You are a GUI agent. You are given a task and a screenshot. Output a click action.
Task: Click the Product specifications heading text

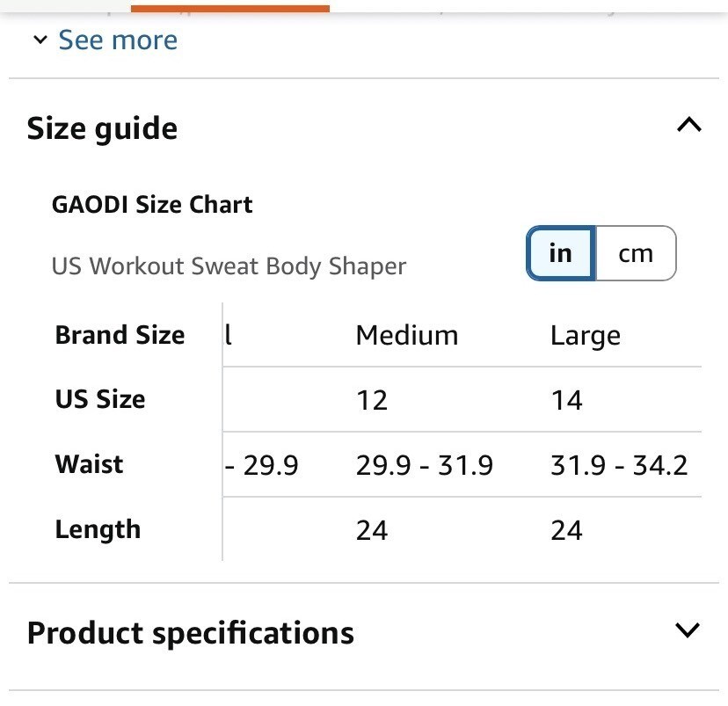point(191,633)
